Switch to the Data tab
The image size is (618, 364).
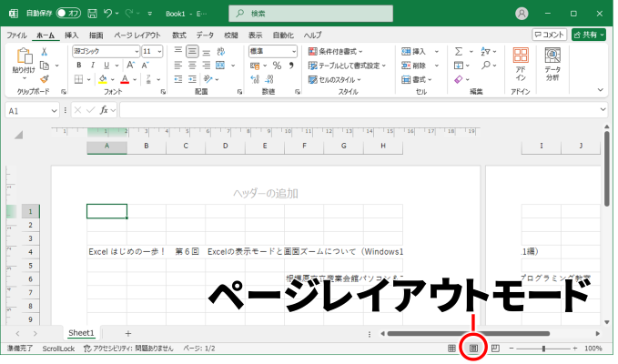205,35
